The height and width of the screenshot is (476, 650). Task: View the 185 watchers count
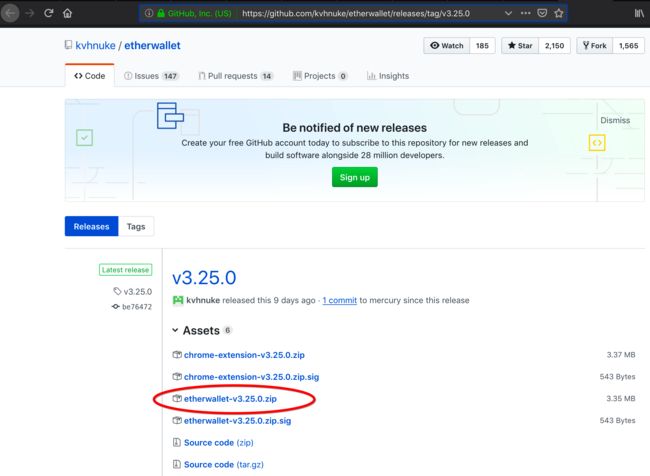(x=482, y=46)
